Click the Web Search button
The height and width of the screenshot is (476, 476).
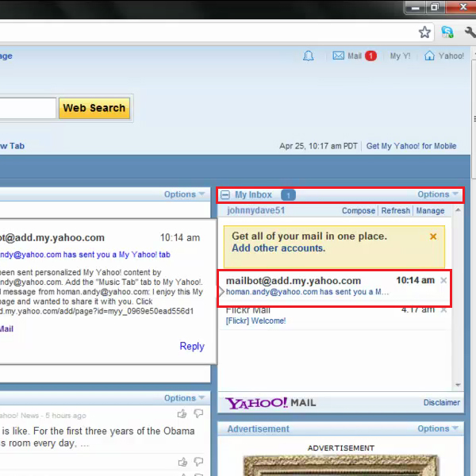pyautogui.click(x=94, y=108)
